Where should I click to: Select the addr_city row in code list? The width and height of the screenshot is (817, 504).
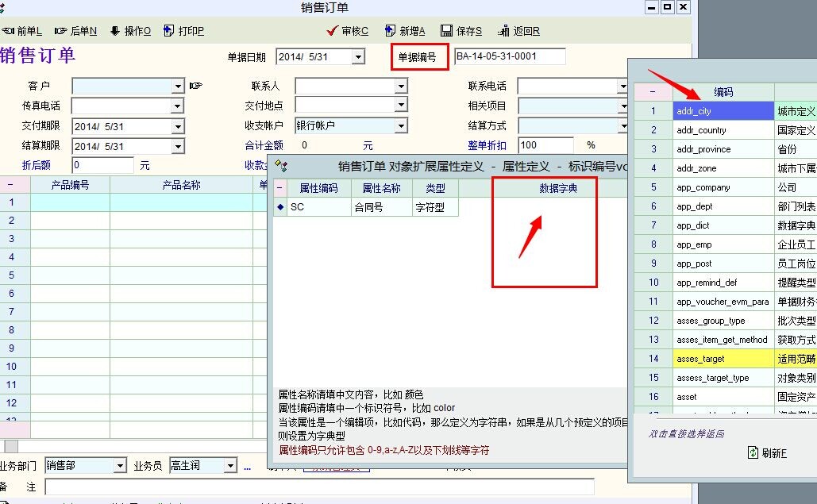(723, 111)
